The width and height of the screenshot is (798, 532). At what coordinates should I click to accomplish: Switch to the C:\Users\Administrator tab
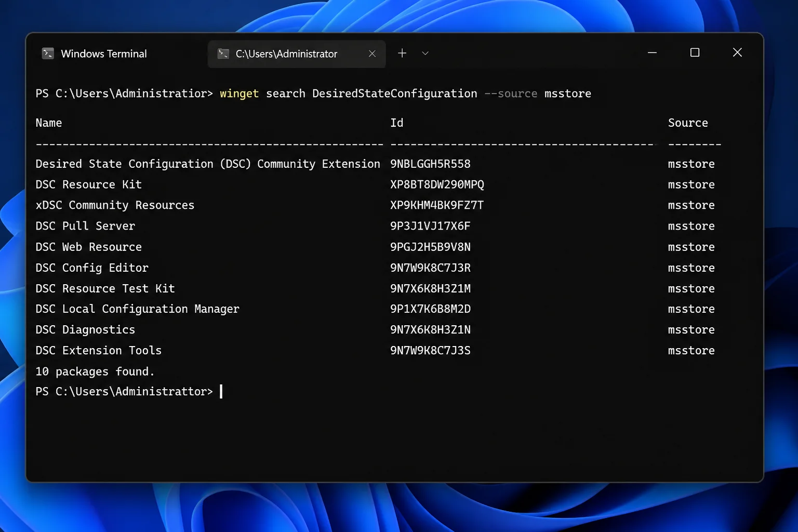[x=297, y=54]
